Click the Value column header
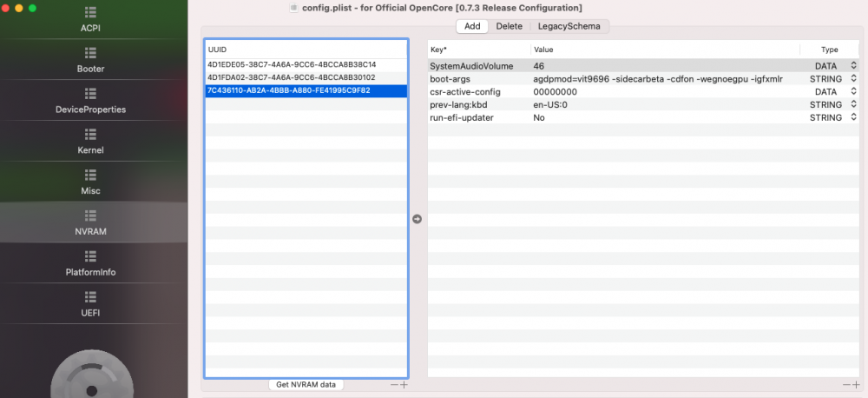This screenshot has width=868, height=398. point(666,50)
